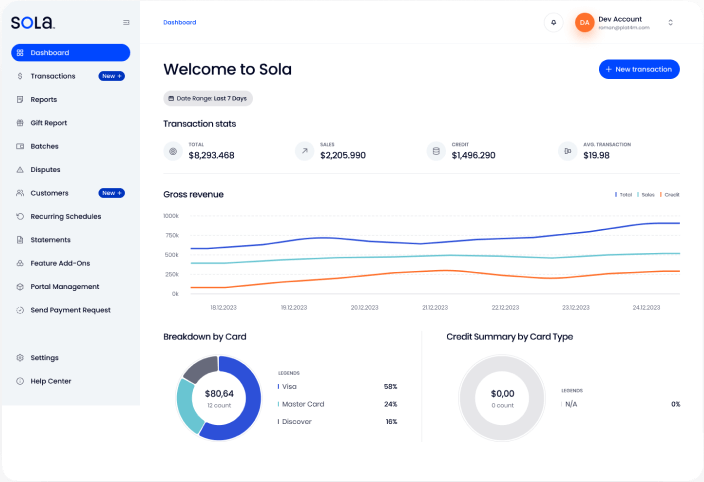Open Reports in the sidebar

[43, 99]
